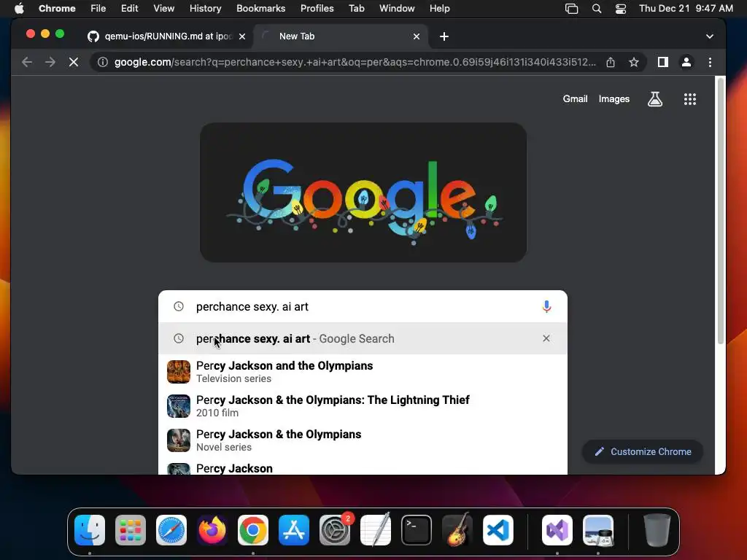
Task: Open Chrome three-dot menu
Action: click(710, 62)
